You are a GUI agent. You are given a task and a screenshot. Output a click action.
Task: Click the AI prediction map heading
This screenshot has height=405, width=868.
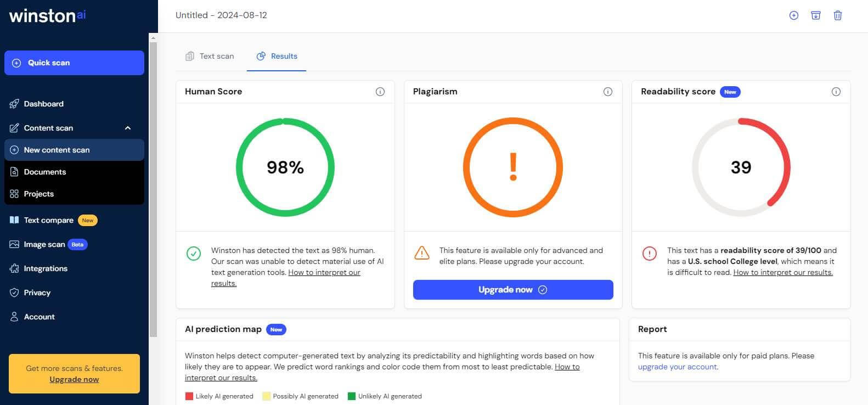[x=223, y=329]
